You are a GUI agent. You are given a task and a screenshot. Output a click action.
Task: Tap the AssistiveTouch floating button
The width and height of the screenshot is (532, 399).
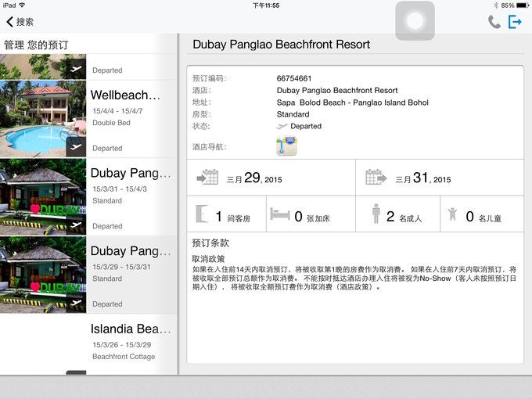[x=415, y=21]
